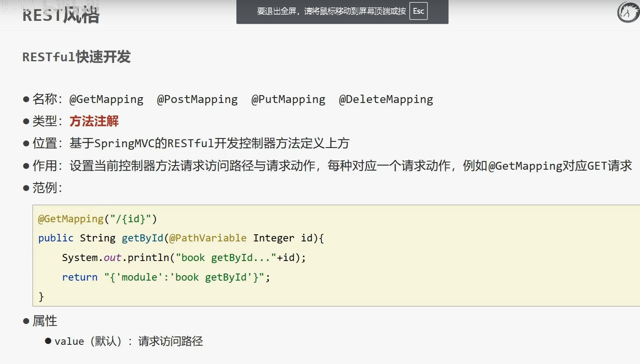Viewport: 640px width, 364px height.
Task: Click the REST风格 slide title
Action: pyautogui.click(x=61, y=15)
